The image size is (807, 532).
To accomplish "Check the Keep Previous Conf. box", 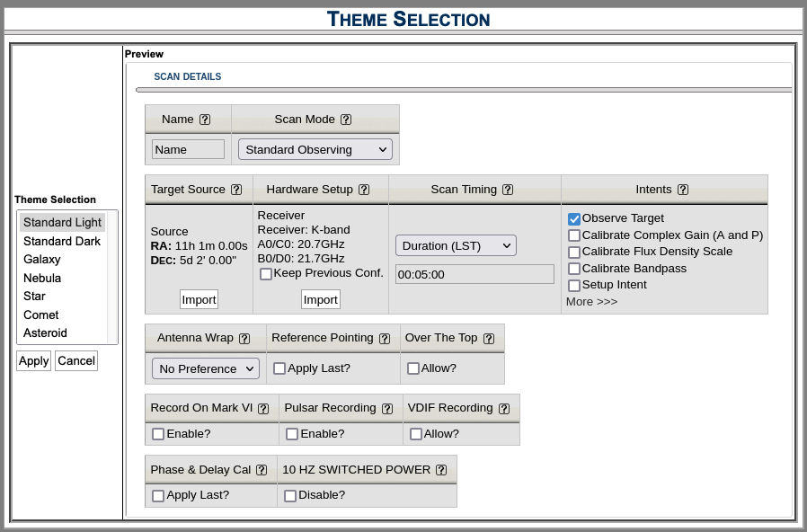I will coord(266,274).
